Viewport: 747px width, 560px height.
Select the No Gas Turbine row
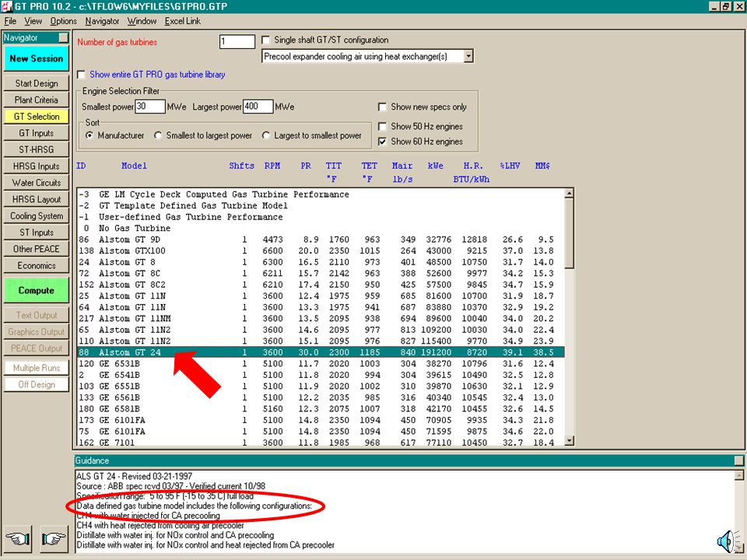coord(321,228)
